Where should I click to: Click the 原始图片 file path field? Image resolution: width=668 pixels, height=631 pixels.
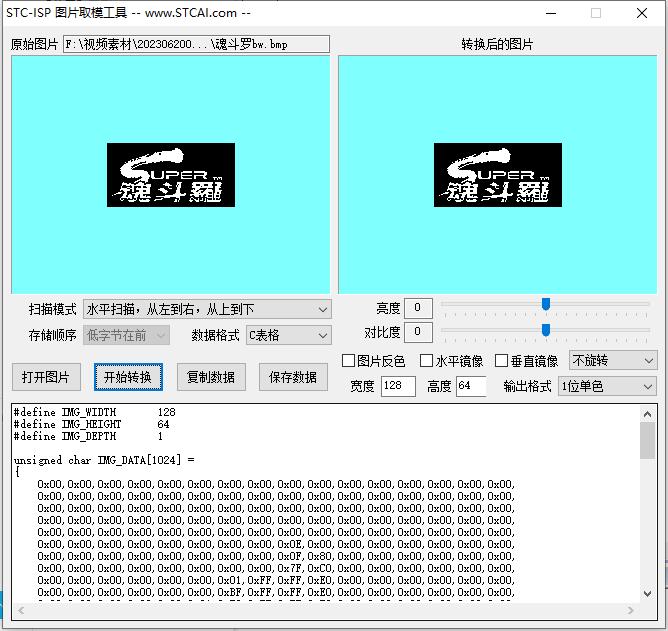196,44
